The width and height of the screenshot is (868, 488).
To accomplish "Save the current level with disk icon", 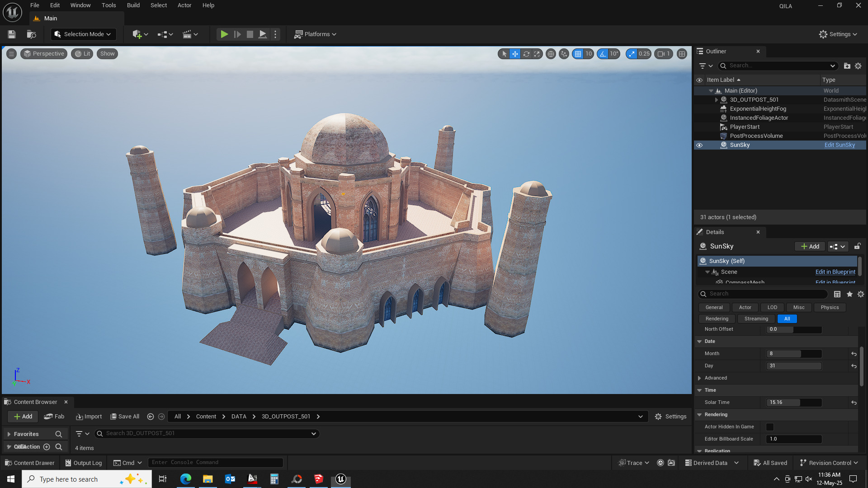I will click(12, 34).
